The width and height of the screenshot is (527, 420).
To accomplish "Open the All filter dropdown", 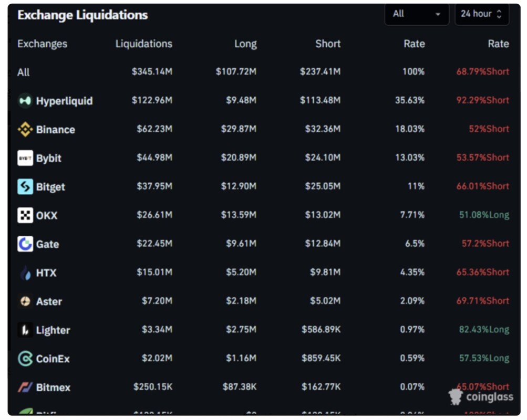I will 417,14.
